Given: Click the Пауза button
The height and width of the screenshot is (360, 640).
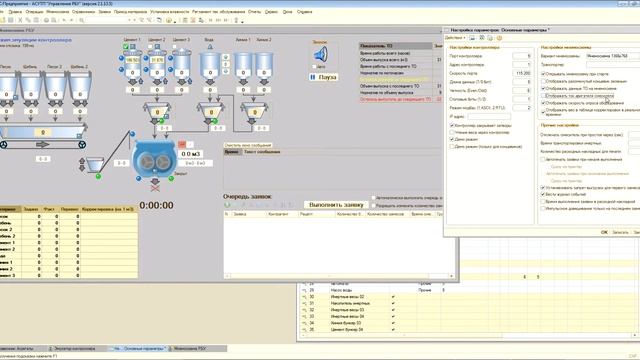Looking at the screenshot, I should 324,77.
